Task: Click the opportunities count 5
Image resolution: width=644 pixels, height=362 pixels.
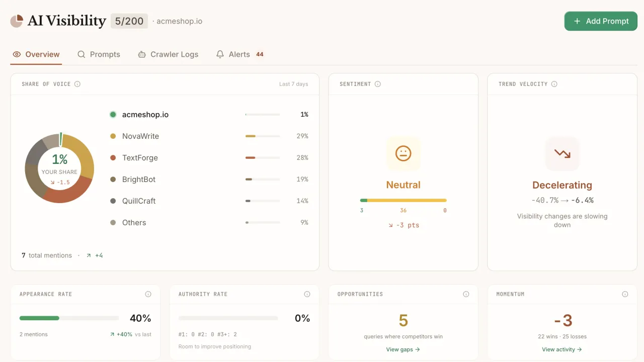Action: (x=404, y=320)
